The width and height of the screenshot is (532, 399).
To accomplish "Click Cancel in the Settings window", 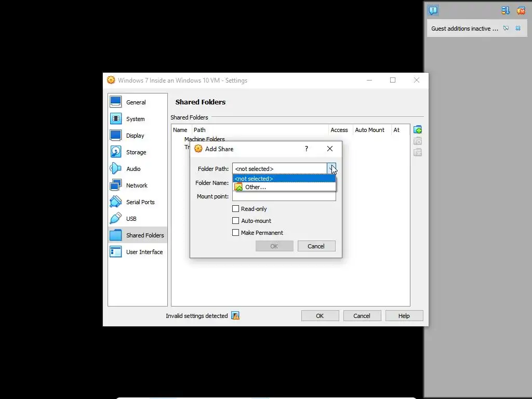I will coord(362,315).
